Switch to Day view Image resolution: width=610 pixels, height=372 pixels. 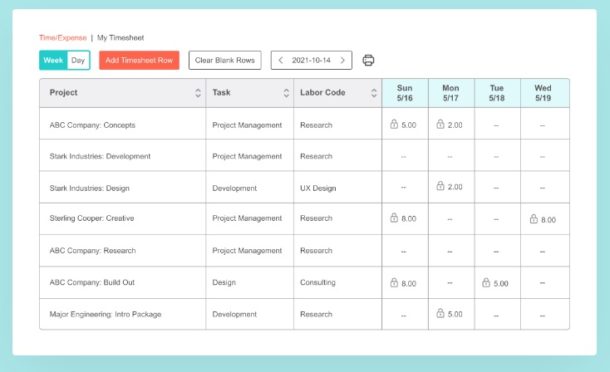point(78,60)
